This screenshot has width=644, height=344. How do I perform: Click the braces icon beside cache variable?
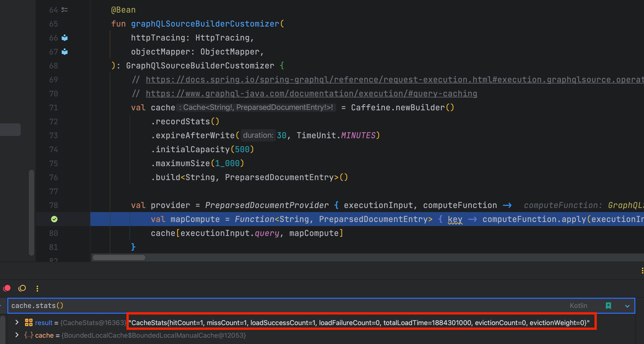29,335
